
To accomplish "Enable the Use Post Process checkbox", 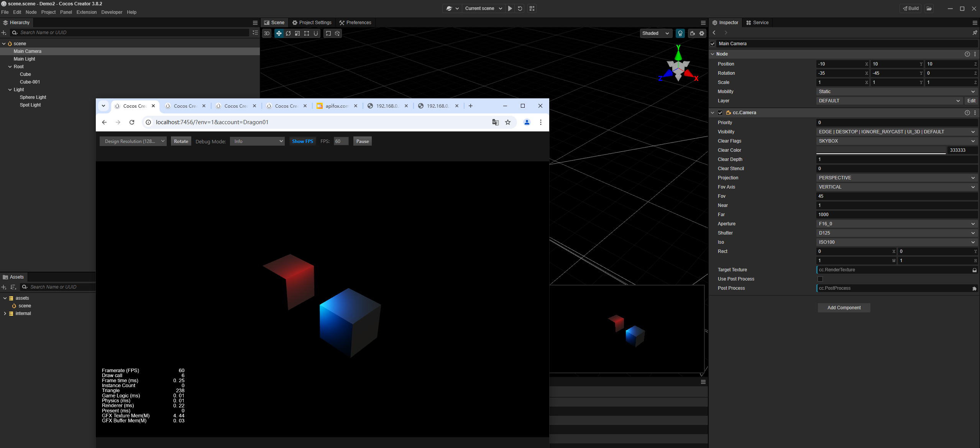I will (820, 279).
